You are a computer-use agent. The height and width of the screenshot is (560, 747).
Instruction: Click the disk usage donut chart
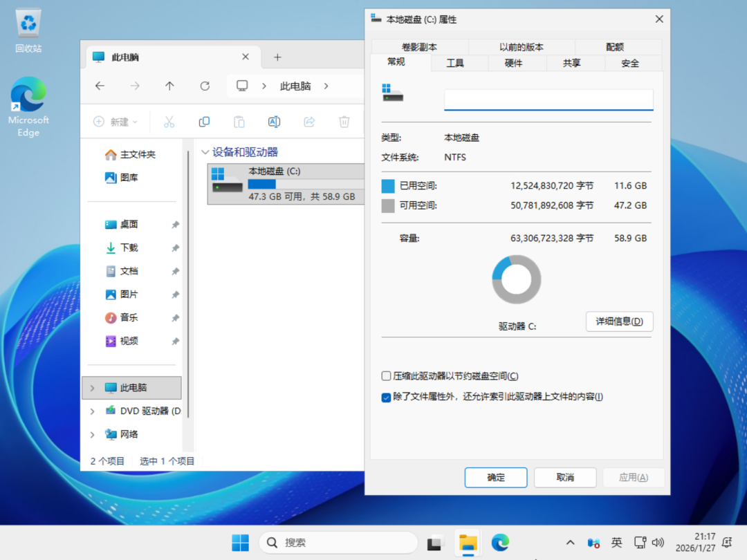517,279
